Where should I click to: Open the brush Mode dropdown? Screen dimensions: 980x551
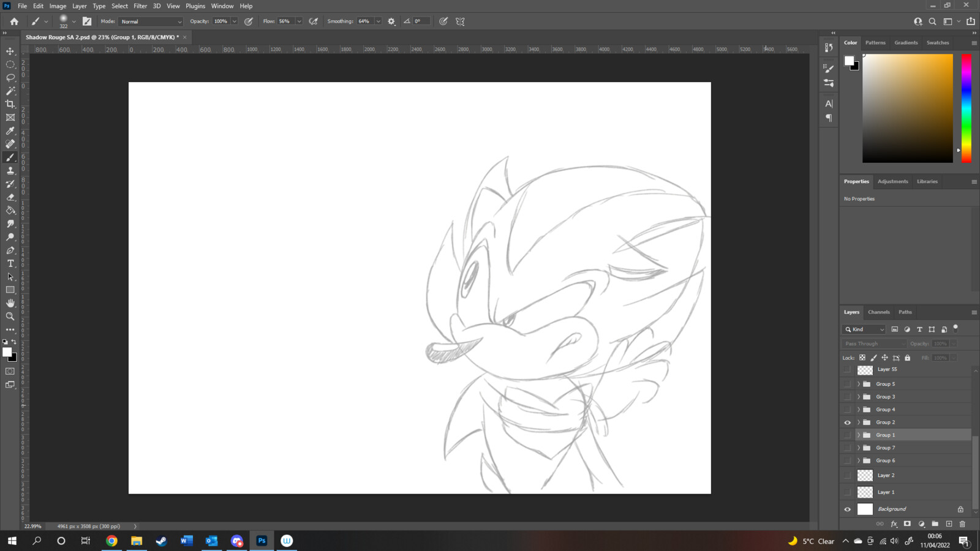pyautogui.click(x=151, y=21)
